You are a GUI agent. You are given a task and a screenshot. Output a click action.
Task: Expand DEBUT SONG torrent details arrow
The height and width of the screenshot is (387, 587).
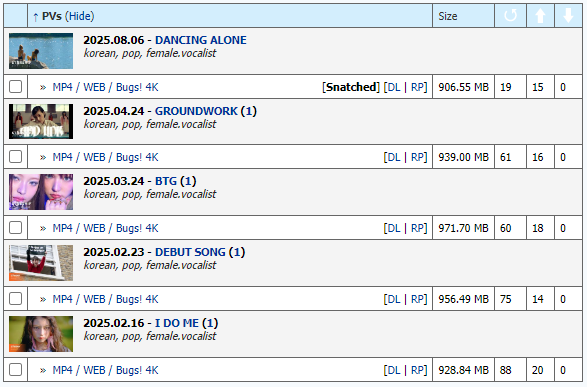pyautogui.click(x=43, y=299)
